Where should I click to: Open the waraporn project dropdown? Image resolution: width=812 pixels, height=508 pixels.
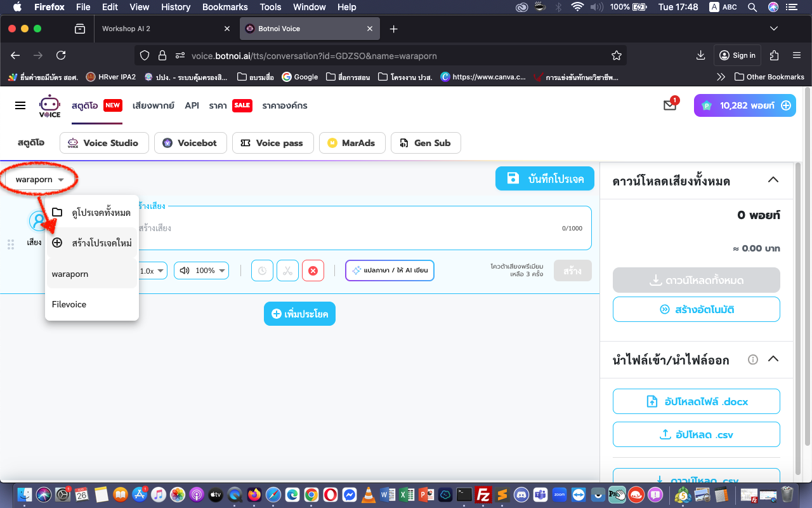[40, 180]
